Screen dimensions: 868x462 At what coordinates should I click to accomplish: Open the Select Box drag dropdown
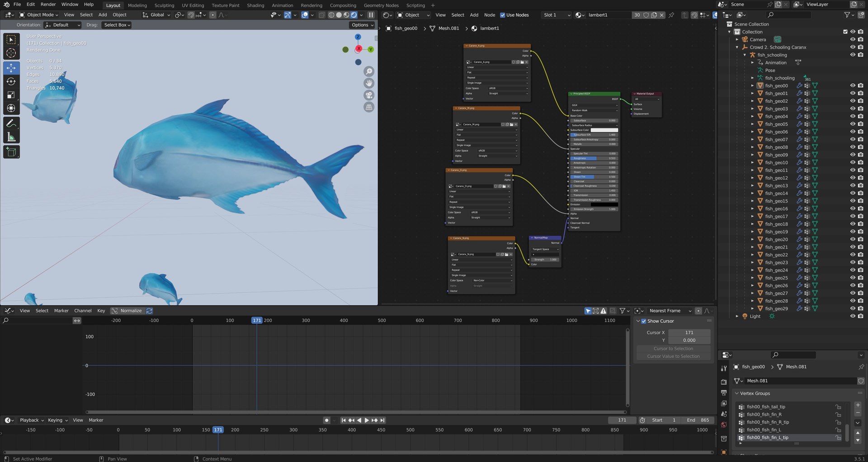coord(117,25)
